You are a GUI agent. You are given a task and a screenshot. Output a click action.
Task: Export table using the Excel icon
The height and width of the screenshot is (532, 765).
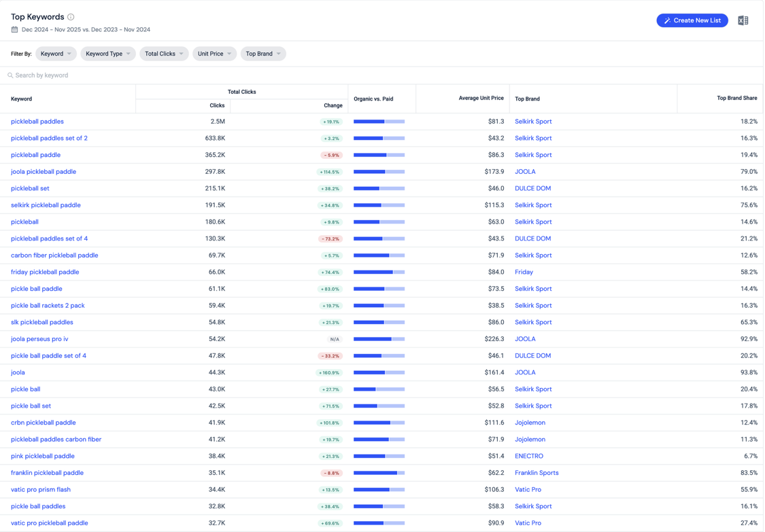click(743, 20)
